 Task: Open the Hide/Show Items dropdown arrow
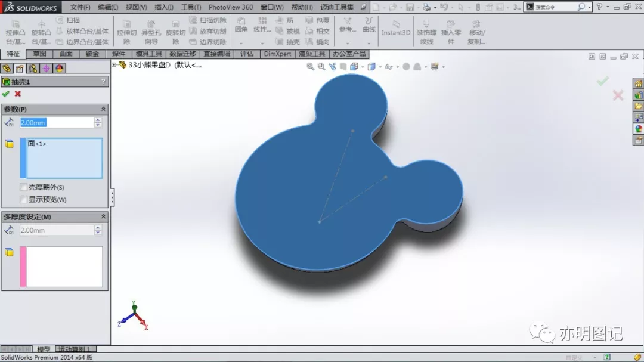pyautogui.click(x=398, y=67)
